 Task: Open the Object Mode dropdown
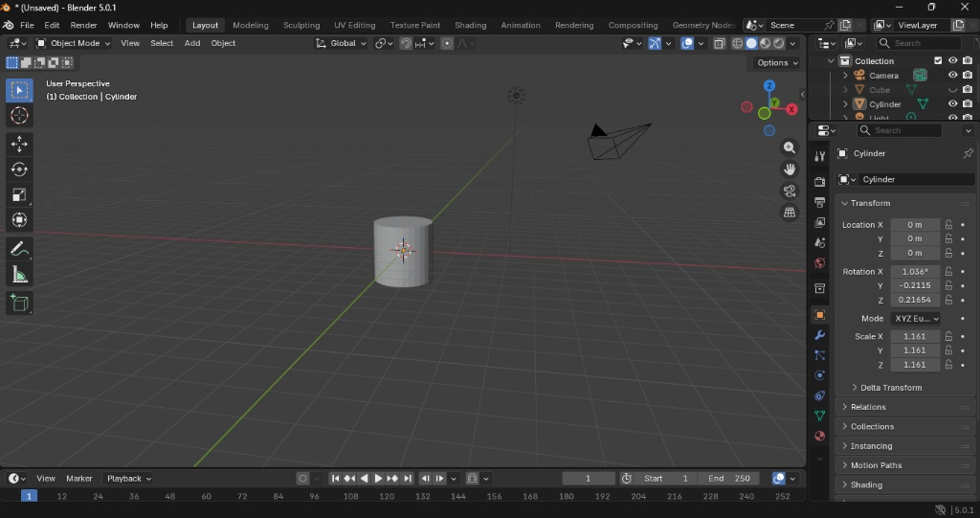pyautogui.click(x=73, y=43)
